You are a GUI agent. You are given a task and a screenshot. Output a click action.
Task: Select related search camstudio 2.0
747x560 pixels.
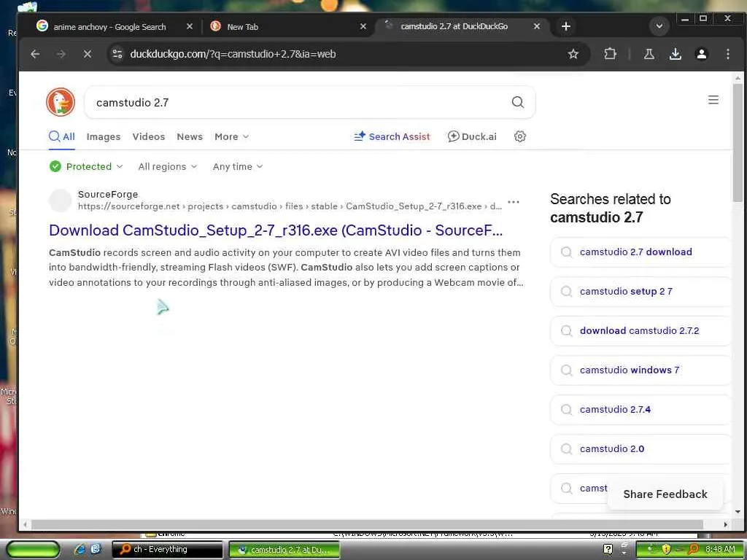tap(640, 448)
